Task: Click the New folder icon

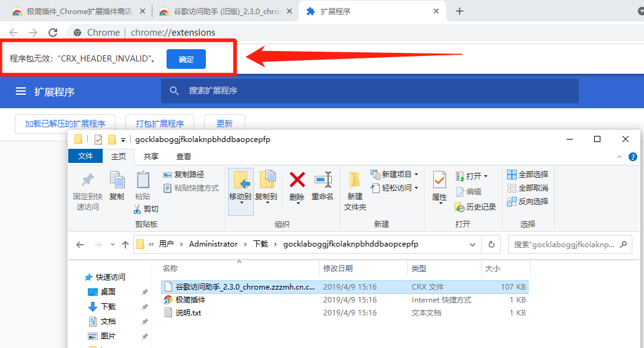Action: [355, 180]
